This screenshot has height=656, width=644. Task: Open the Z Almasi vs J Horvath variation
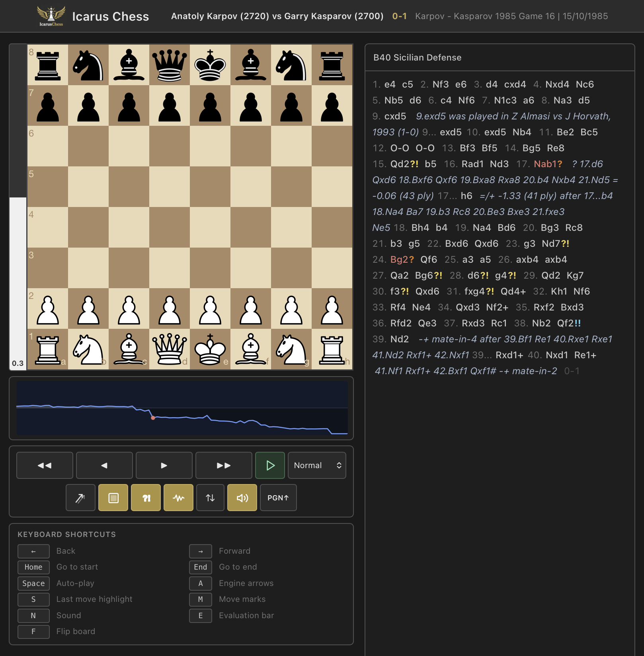tap(511, 116)
